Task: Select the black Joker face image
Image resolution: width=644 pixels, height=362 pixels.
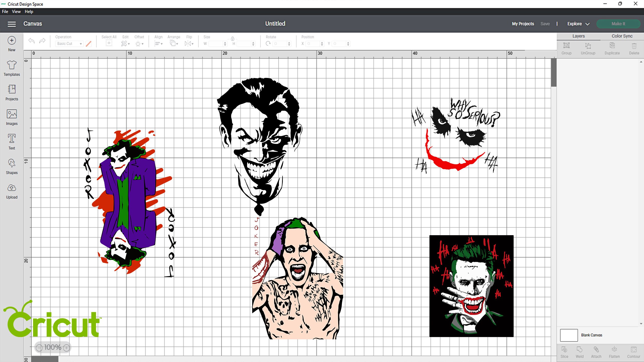Action: click(260, 146)
